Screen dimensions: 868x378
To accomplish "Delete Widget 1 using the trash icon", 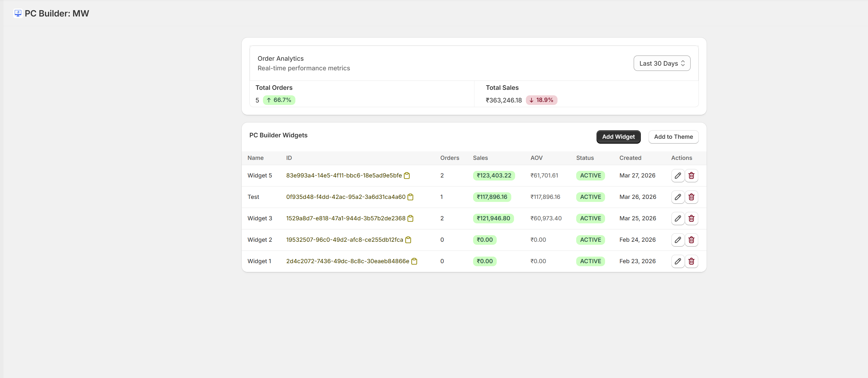I will [691, 261].
